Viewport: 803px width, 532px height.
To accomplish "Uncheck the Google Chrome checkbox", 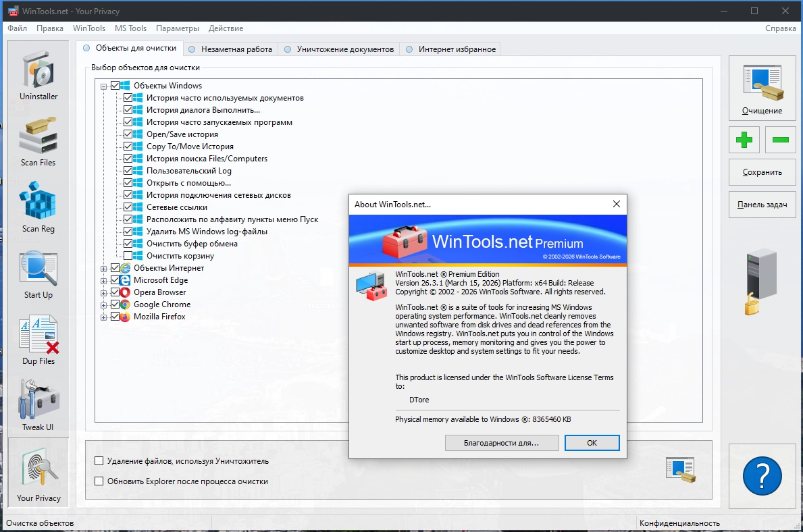I will click(115, 304).
